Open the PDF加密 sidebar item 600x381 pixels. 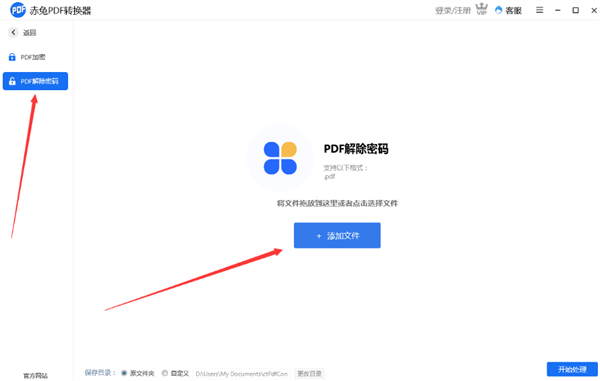[27, 57]
